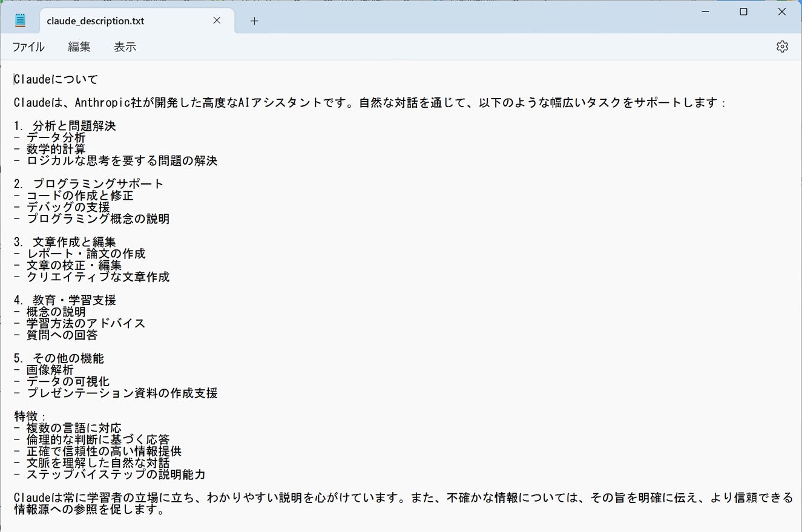Screen dimensions: 802x532
Task: Click the line '- 学習方法のアドバイス'
Action: (80, 323)
